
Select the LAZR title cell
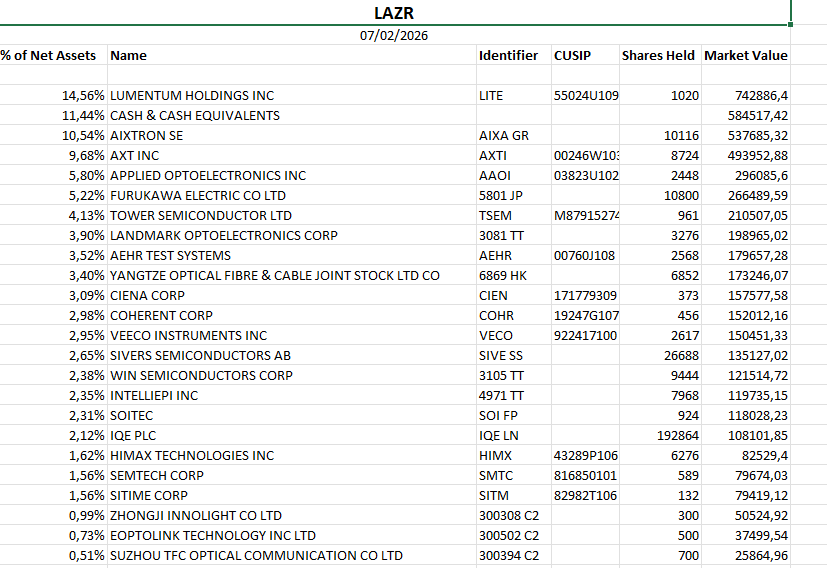click(394, 12)
